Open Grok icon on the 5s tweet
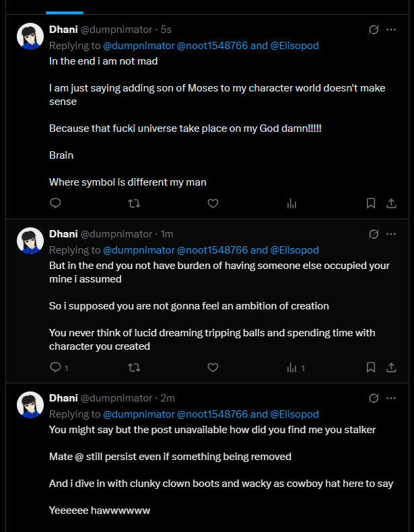Screen dimensions: 414x532 point(374,30)
